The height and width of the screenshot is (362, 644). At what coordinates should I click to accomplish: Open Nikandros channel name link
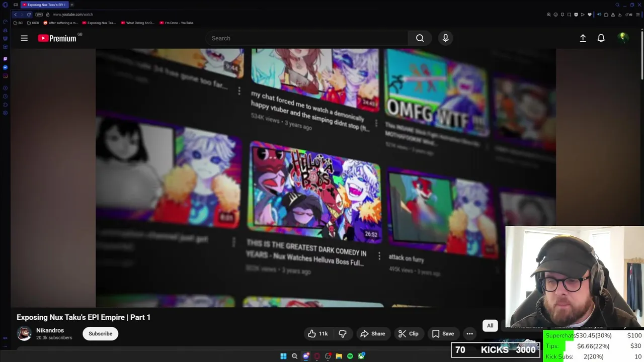point(50,330)
